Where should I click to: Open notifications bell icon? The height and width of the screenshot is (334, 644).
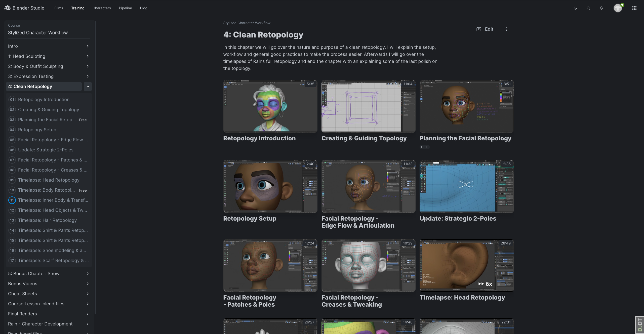coord(601,8)
